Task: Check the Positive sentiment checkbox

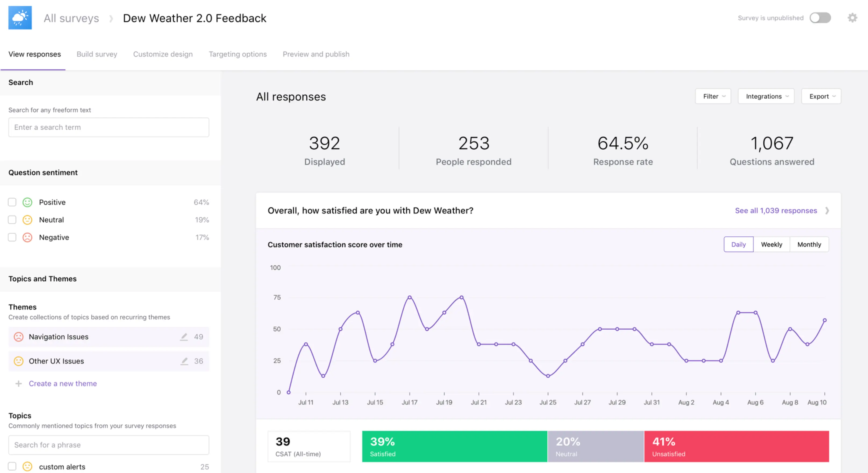Action: point(12,202)
